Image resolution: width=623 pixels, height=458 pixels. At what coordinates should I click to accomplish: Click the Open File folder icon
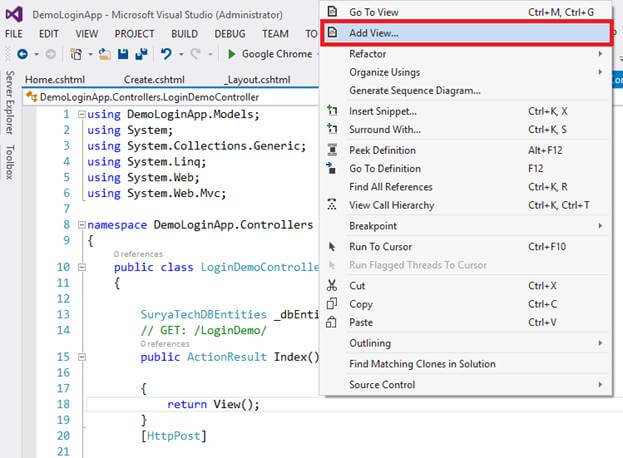coord(104,54)
